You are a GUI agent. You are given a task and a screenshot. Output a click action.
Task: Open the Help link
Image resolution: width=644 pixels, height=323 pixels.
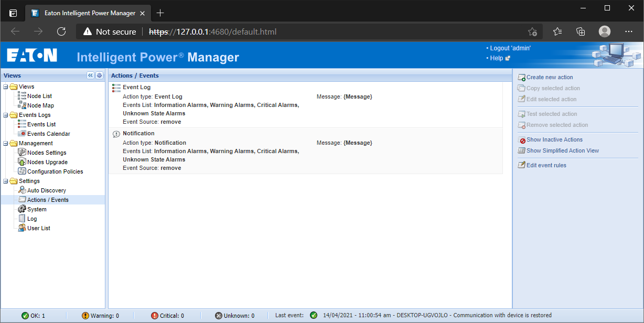496,58
